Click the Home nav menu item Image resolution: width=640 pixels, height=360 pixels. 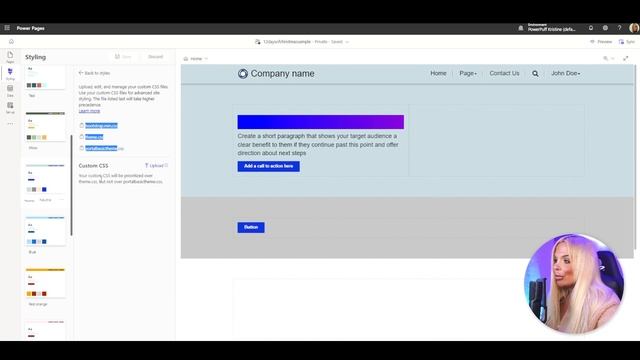[x=438, y=73]
